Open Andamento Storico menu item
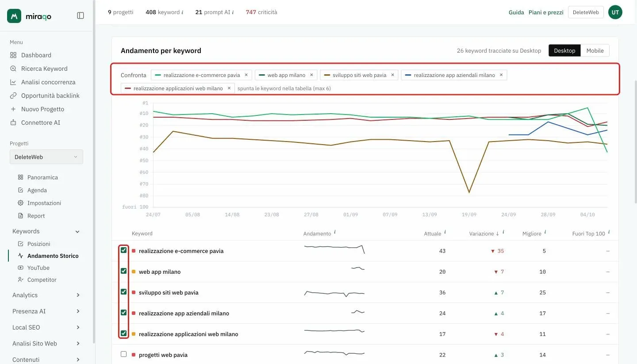 point(53,256)
